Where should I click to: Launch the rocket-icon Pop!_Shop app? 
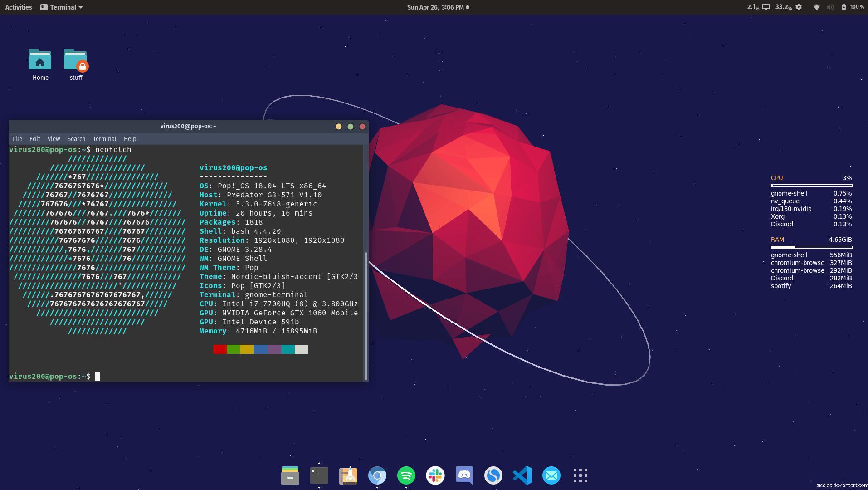348,475
